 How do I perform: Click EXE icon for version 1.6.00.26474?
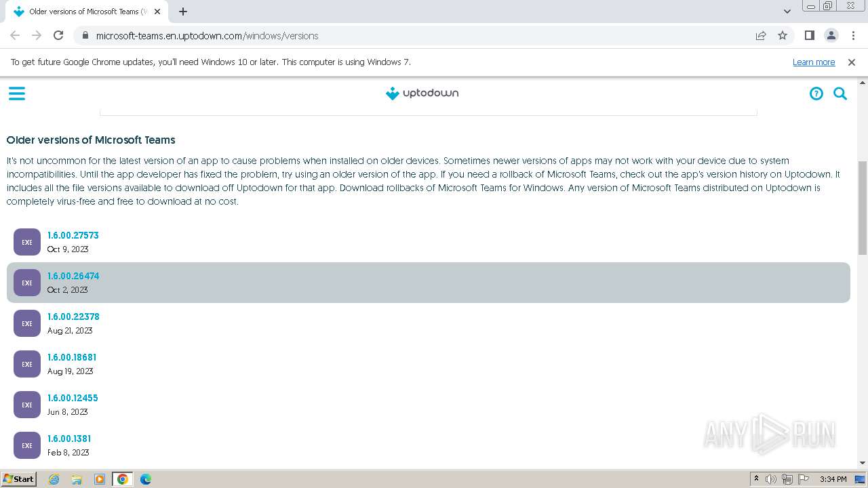27,283
